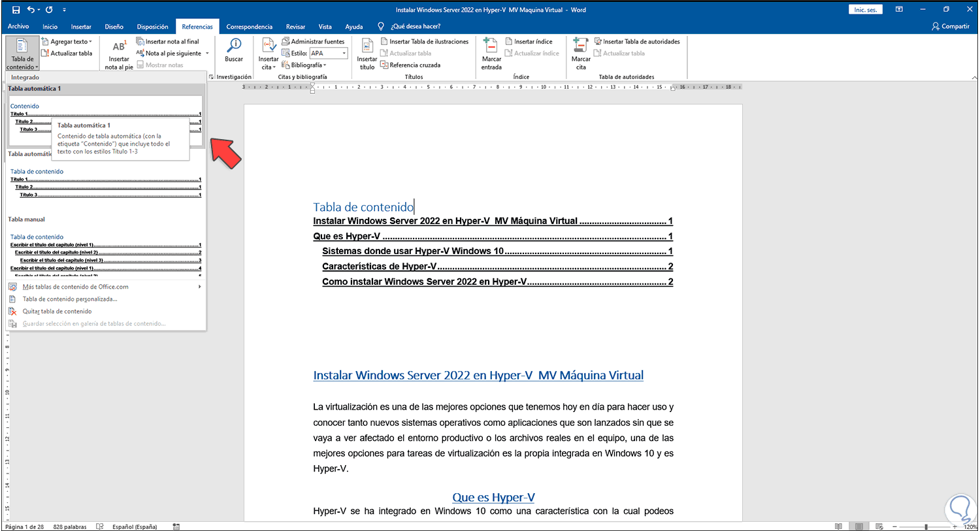The height and width of the screenshot is (531, 980).
Task: Click the 120% zoom level in the status bar
Action: click(x=970, y=527)
